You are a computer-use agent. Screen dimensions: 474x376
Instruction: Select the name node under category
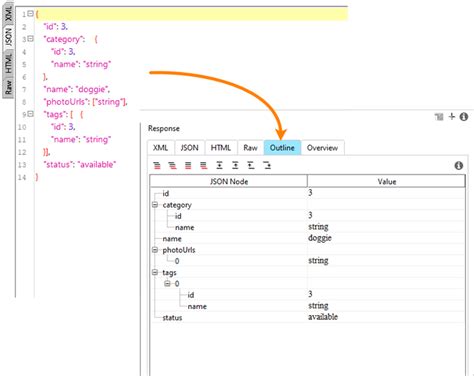[x=185, y=228]
